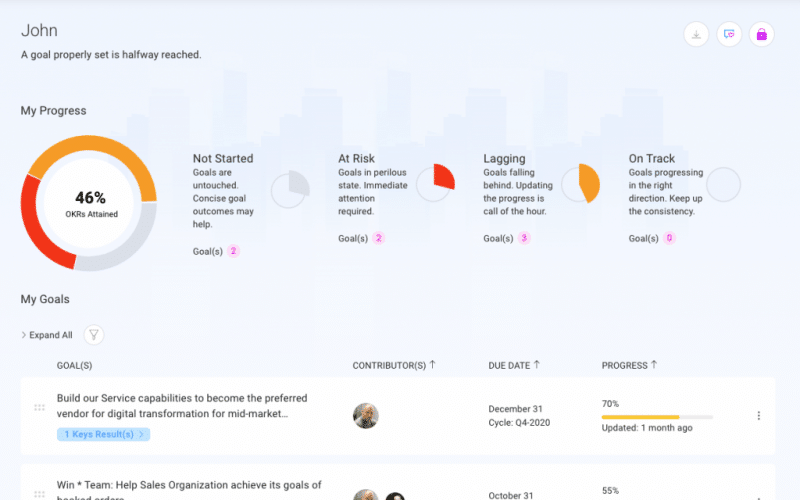The image size is (800, 500).
Task: Click the Lagging orange pie chart
Action: [x=580, y=183]
